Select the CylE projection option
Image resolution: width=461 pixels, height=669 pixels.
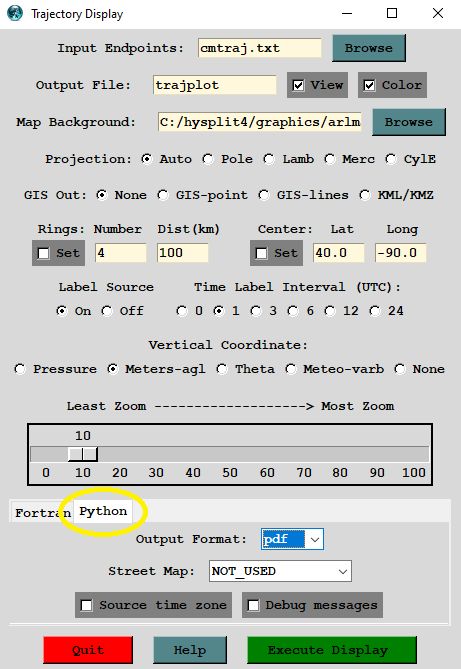391,159
